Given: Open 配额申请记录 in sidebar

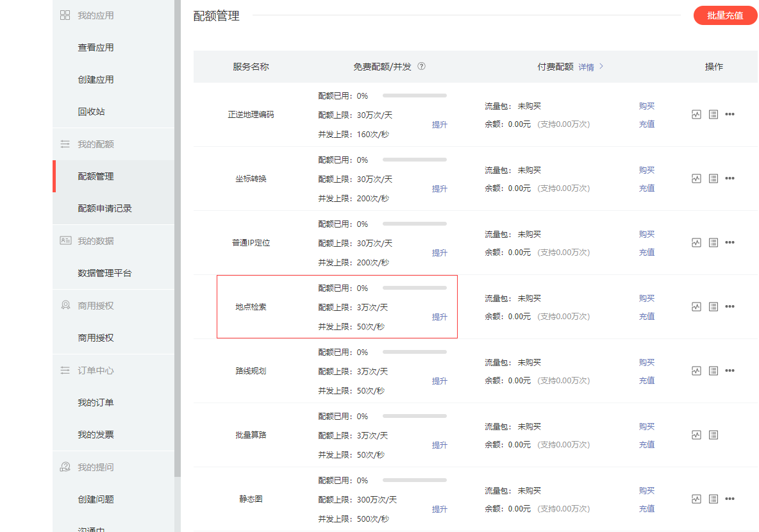Looking at the screenshot, I should tap(104, 208).
